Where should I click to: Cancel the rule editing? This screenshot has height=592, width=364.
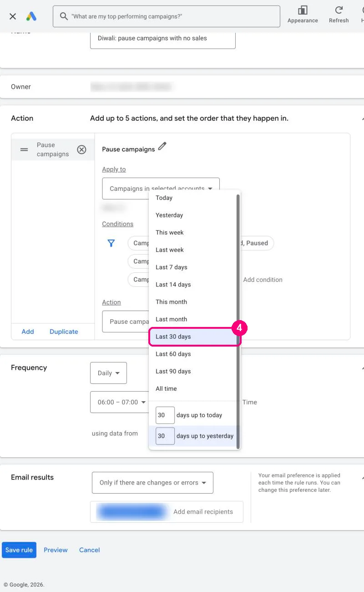tap(89, 550)
